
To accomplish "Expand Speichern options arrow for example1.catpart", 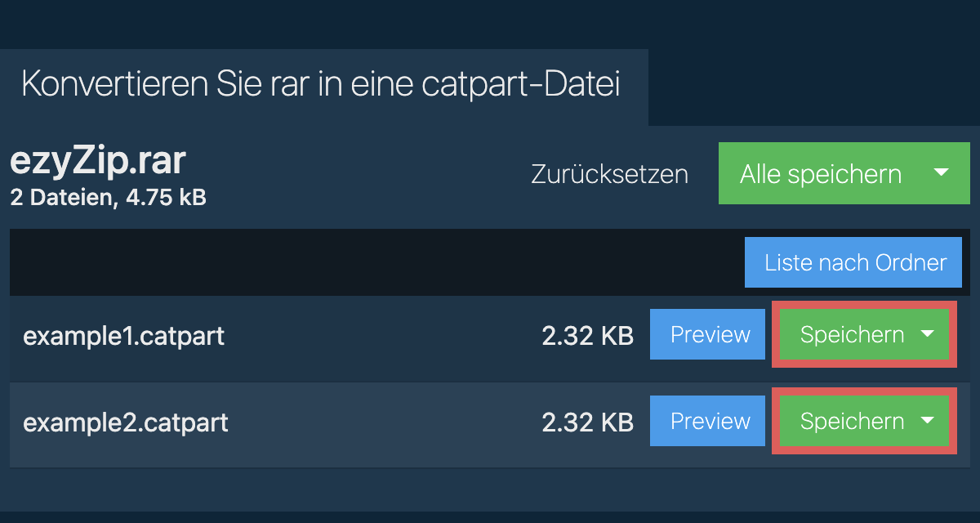I will [927, 334].
